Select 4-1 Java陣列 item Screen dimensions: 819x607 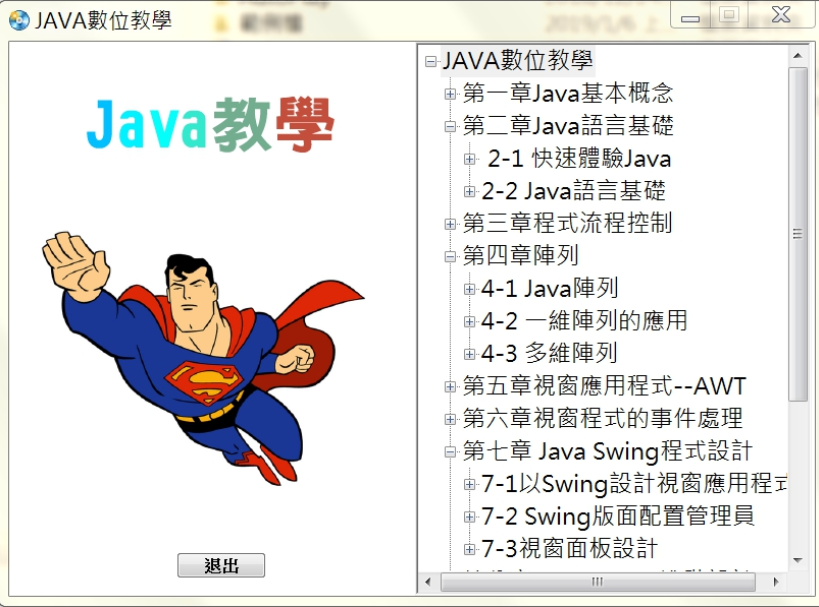click(x=549, y=288)
